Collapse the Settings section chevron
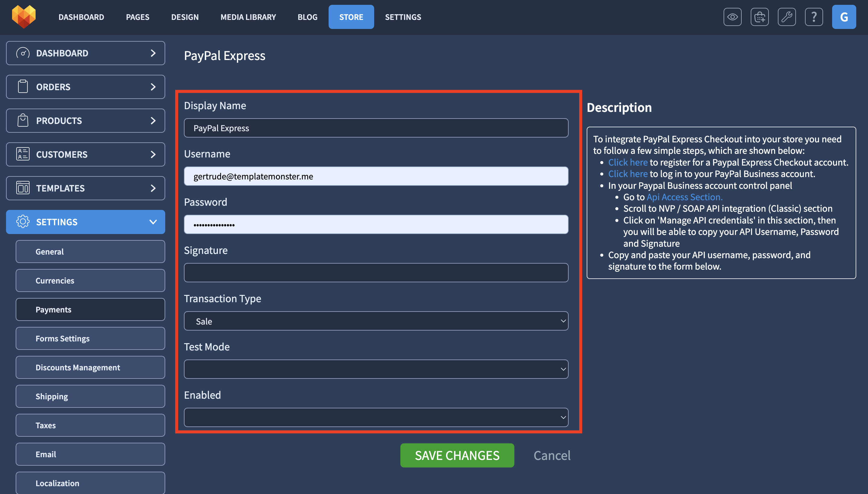Viewport: 868px width, 494px height. coord(153,222)
